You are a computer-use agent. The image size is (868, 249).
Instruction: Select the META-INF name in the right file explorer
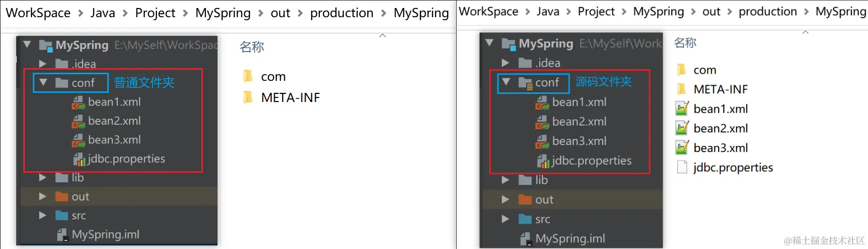pyautogui.click(x=721, y=89)
